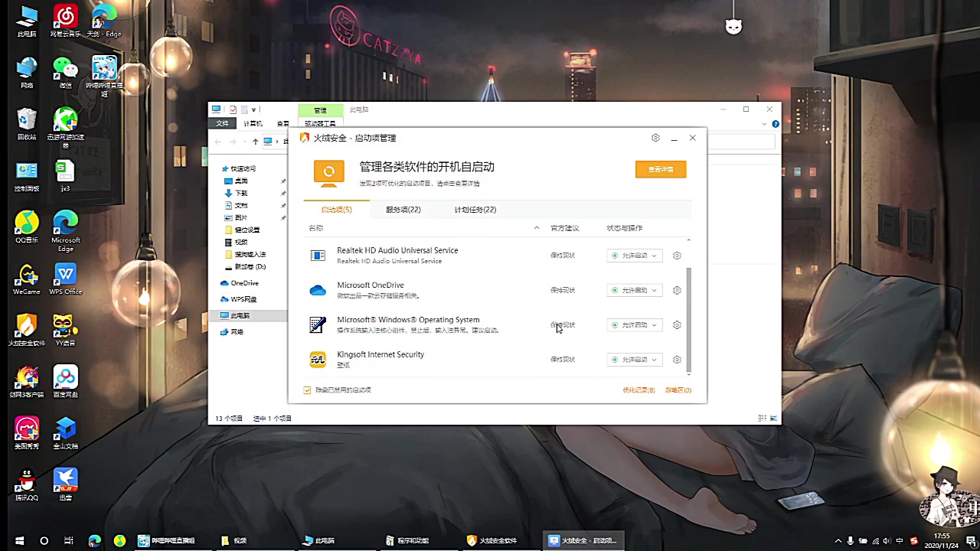Open settings gear for Realtek HD Audio row

click(x=677, y=256)
